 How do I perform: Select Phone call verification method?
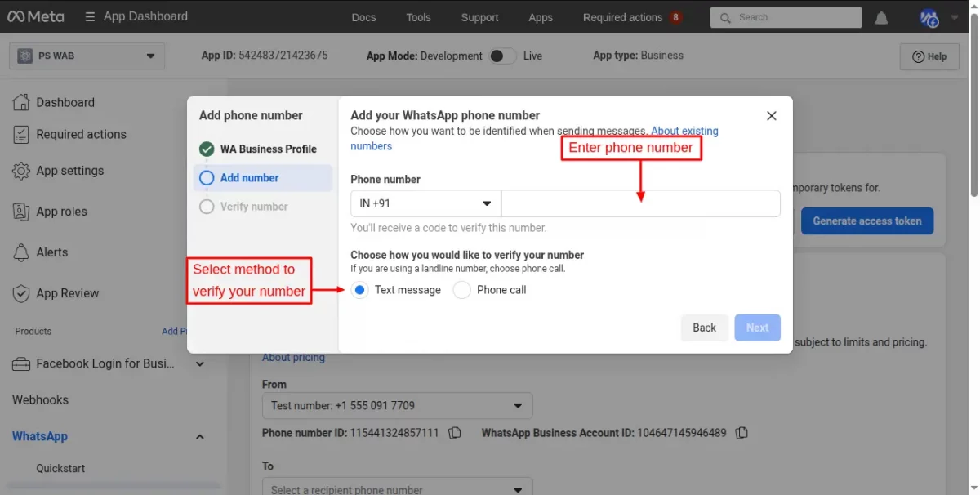(462, 290)
